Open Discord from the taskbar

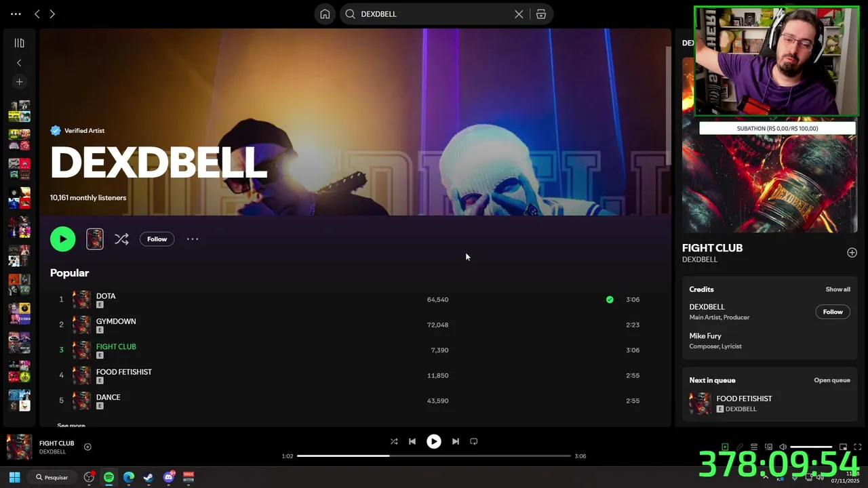pyautogui.click(x=168, y=477)
